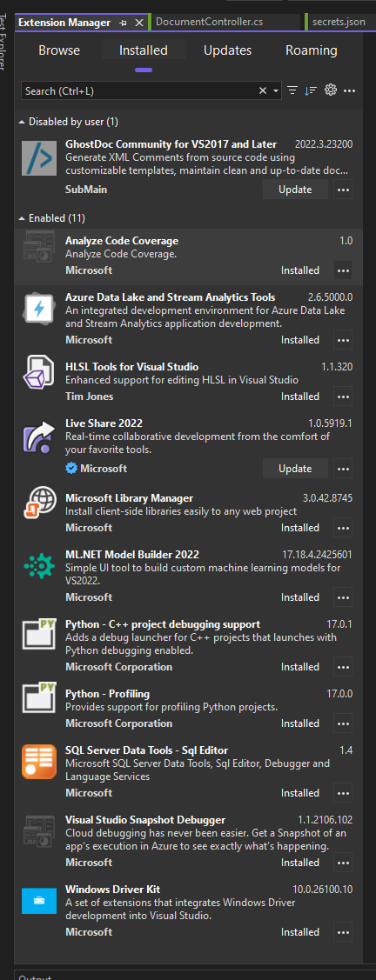Open the settings gear in Extension Manager
The height and width of the screenshot is (980, 376).
coord(331,90)
